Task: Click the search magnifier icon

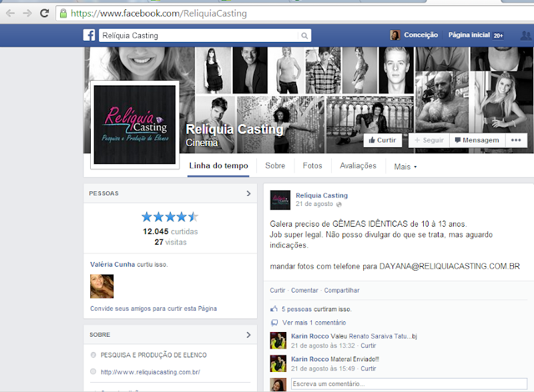Action: coord(304,35)
